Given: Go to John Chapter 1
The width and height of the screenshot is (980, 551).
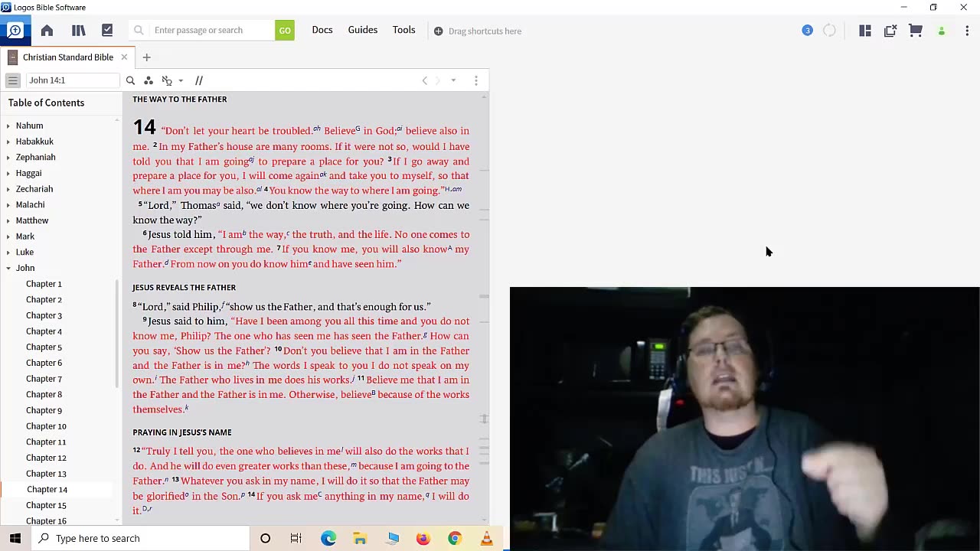Looking at the screenshot, I should 44,284.
